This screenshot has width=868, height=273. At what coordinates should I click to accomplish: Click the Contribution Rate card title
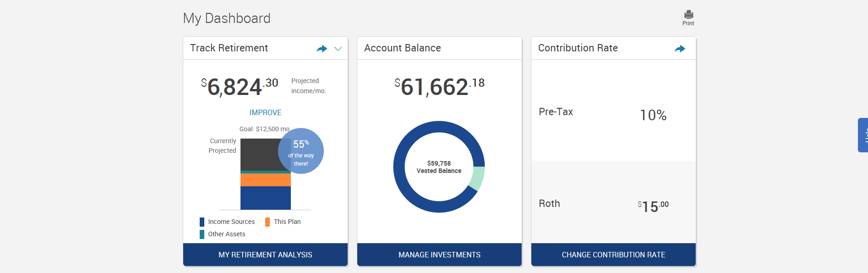coord(578,48)
